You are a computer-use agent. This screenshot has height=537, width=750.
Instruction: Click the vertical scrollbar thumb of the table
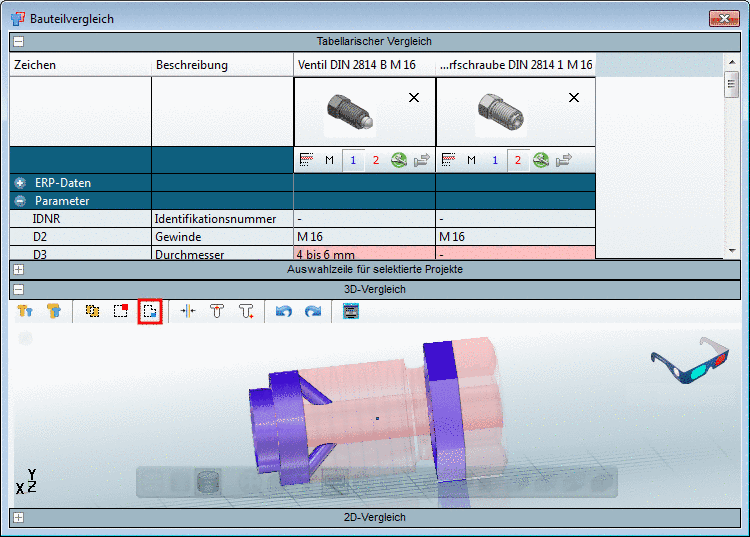point(731,85)
